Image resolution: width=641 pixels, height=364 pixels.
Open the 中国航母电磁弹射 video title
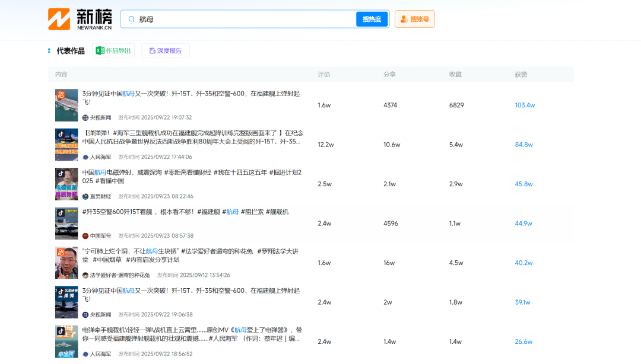191,173
